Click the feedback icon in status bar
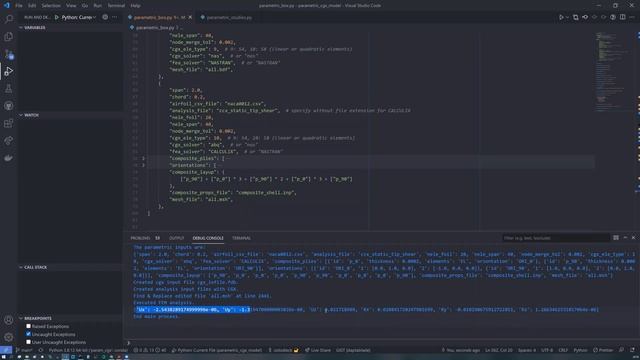 pos(621,350)
